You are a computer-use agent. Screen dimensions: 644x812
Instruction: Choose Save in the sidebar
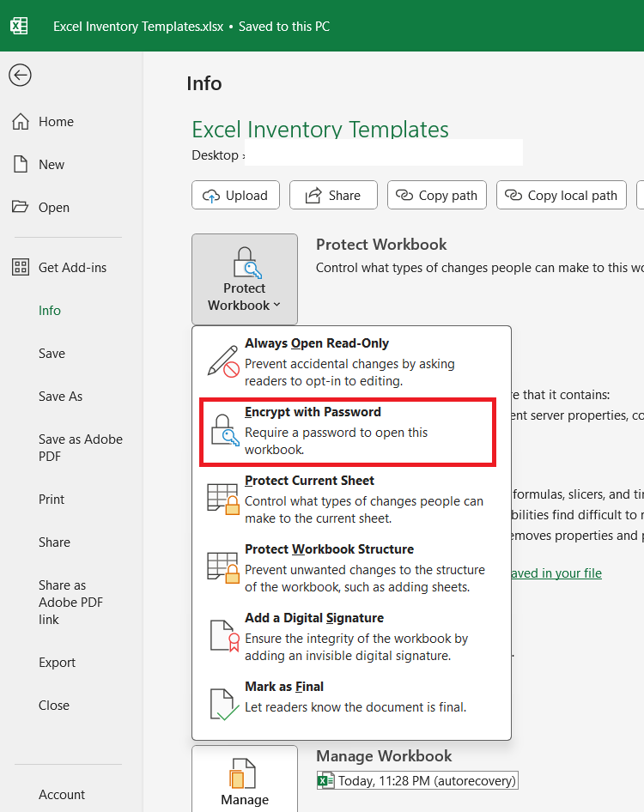click(x=52, y=354)
